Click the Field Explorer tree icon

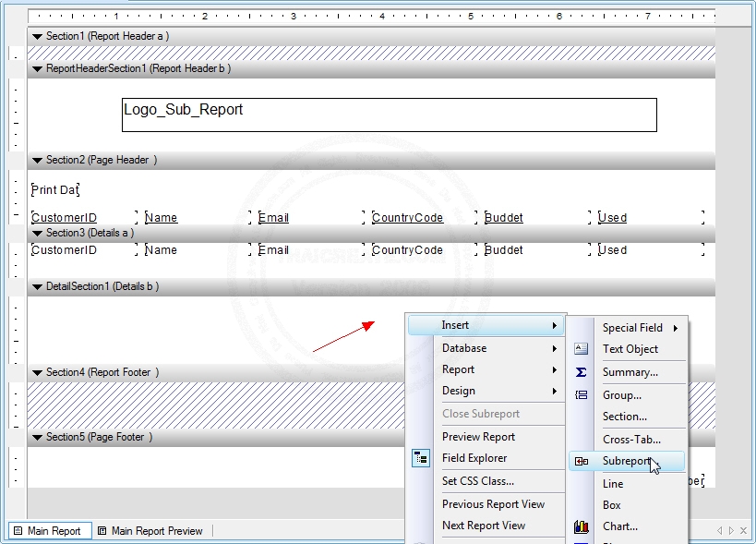421,458
